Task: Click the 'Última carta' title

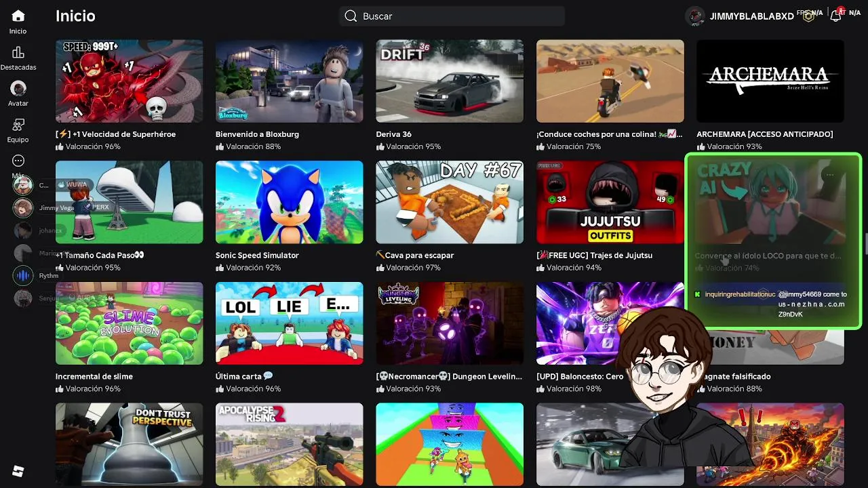Action: pyautogui.click(x=244, y=376)
